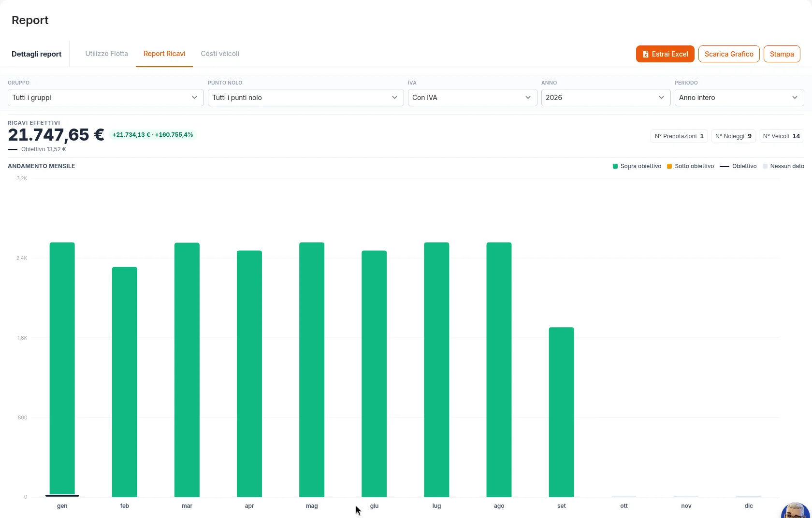Click the N° Noleggi 9 badge
Screen dimensions: 812x518
click(x=733, y=136)
